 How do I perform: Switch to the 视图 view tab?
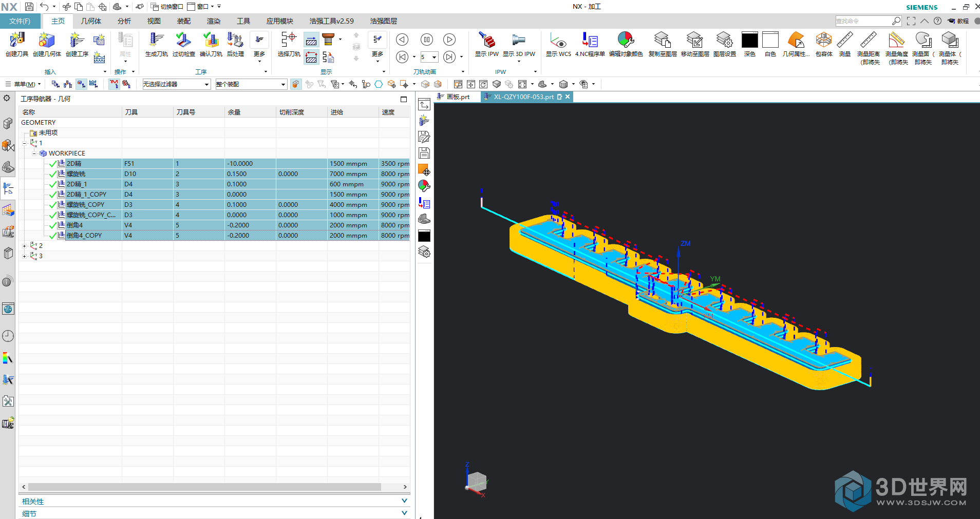point(154,21)
